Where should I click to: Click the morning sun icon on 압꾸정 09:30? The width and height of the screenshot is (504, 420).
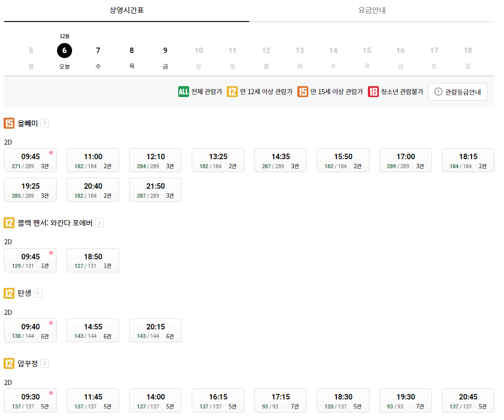51,393
